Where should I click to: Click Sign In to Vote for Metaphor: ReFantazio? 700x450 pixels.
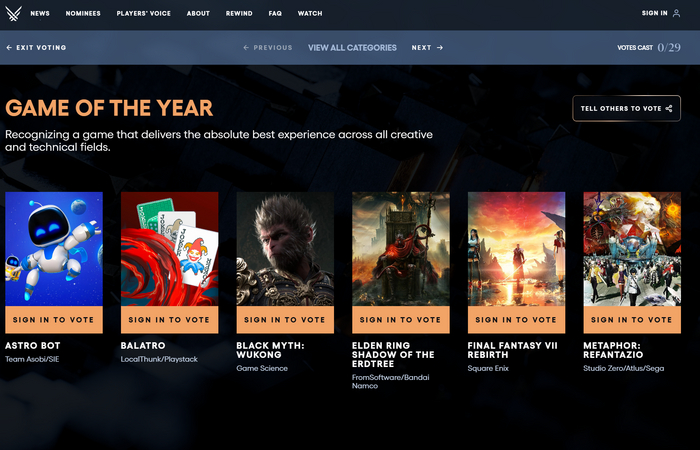(632, 320)
